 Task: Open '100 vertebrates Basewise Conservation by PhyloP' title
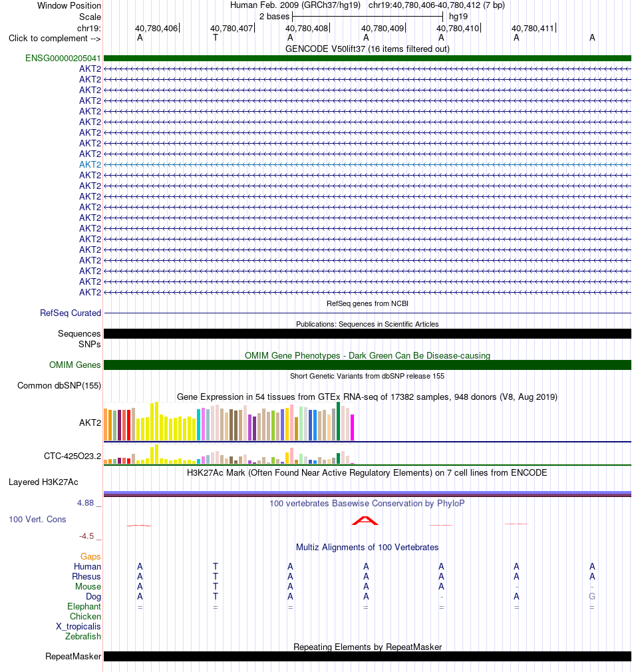tap(367, 503)
